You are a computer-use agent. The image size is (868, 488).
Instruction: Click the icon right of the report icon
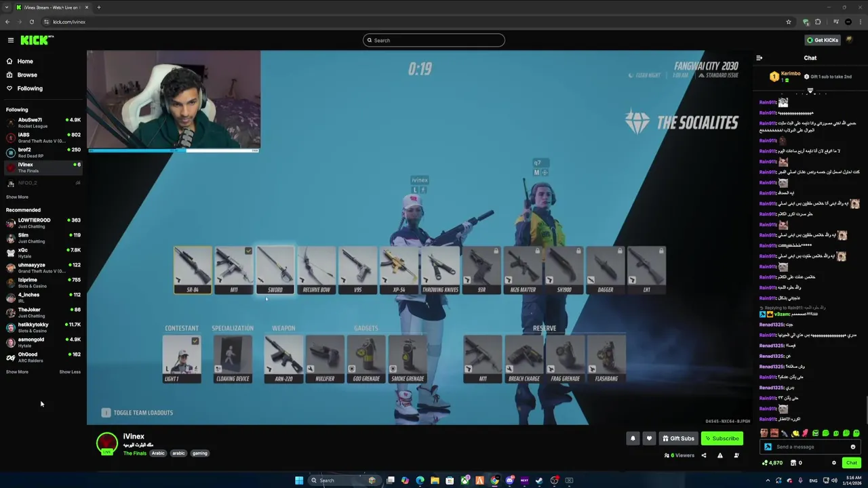click(x=736, y=455)
